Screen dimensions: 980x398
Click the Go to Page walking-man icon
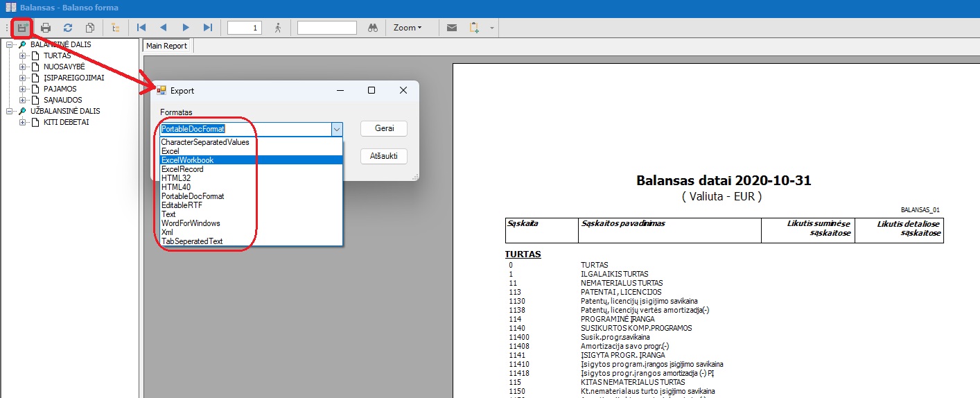278,28
